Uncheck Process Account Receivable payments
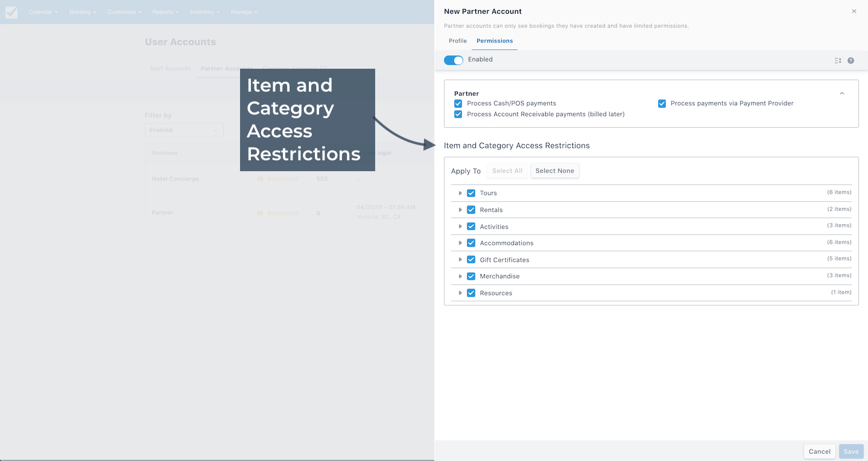 (x=458, y=114)
